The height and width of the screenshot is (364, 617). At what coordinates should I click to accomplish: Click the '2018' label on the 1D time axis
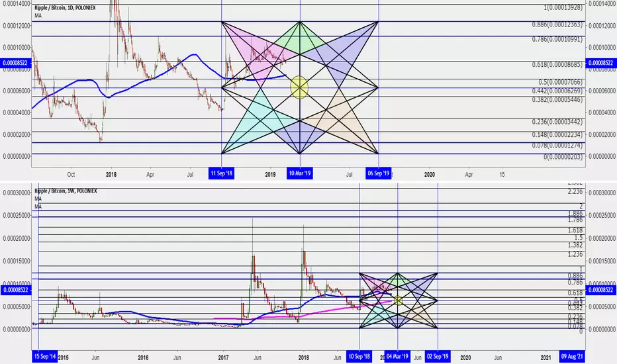[111, 174]
